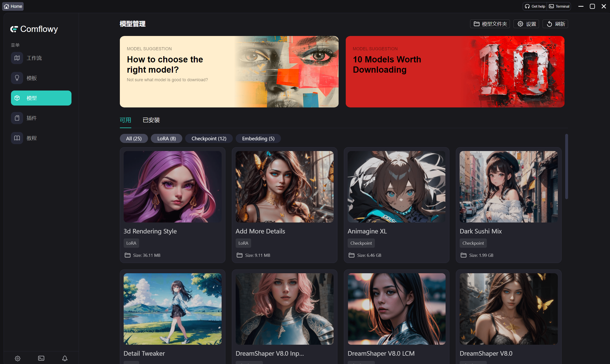Select the Animagine XL thumbnail
The height and width of the screenshot is (364, 610).
(396, 187)
